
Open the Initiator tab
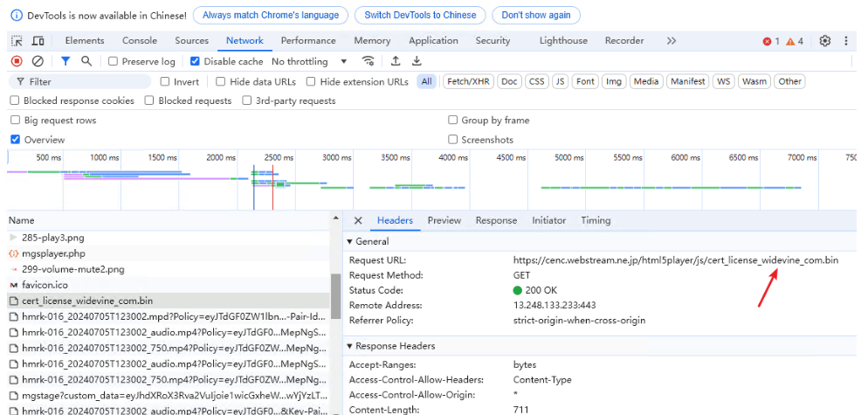click(x=548, y=220)
